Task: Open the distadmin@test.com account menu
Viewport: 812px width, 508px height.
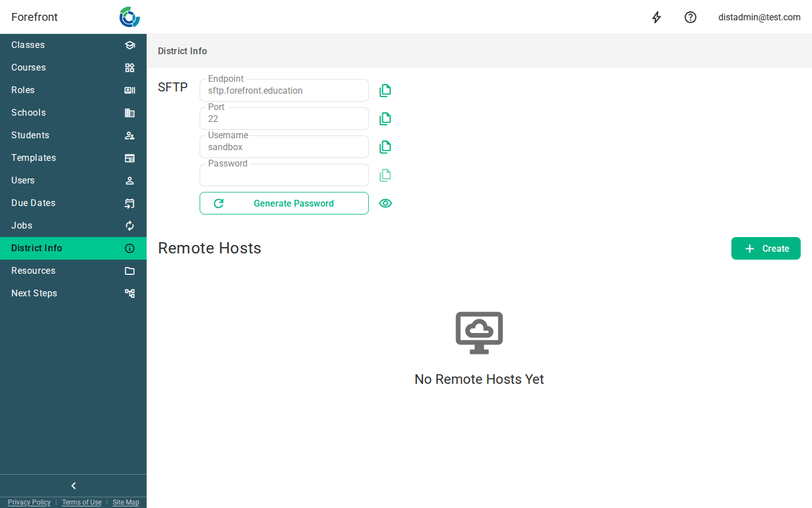Action: point(759,17)
